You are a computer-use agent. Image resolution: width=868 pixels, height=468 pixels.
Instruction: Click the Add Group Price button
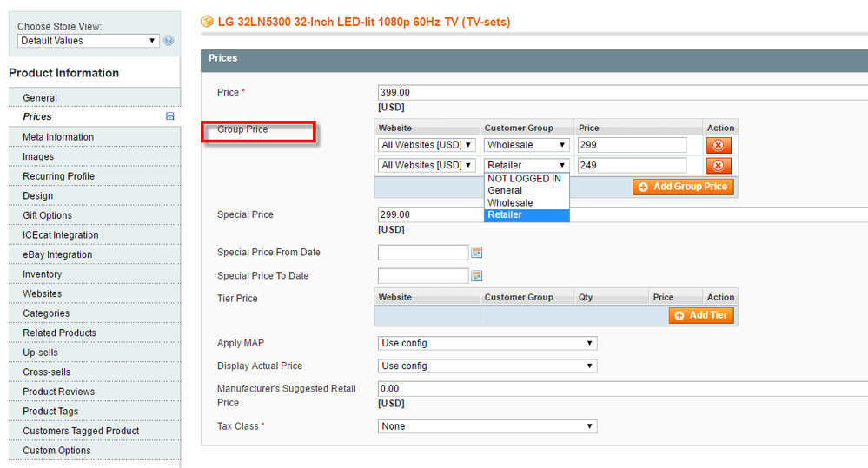pos(683,187)
